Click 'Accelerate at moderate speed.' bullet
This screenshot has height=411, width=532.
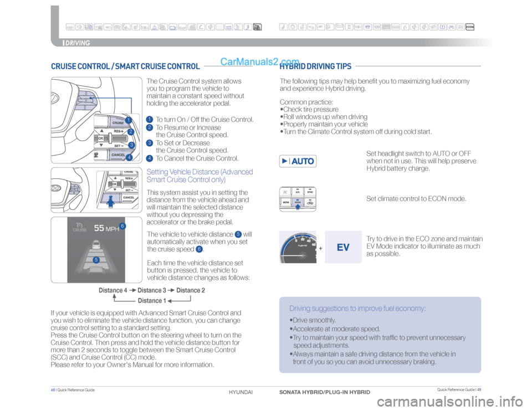pos(335,329)
